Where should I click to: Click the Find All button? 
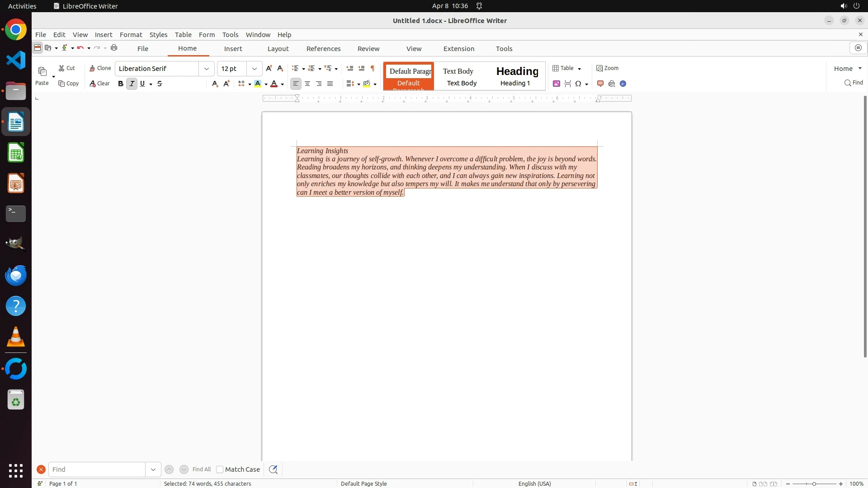click(201, 469)
